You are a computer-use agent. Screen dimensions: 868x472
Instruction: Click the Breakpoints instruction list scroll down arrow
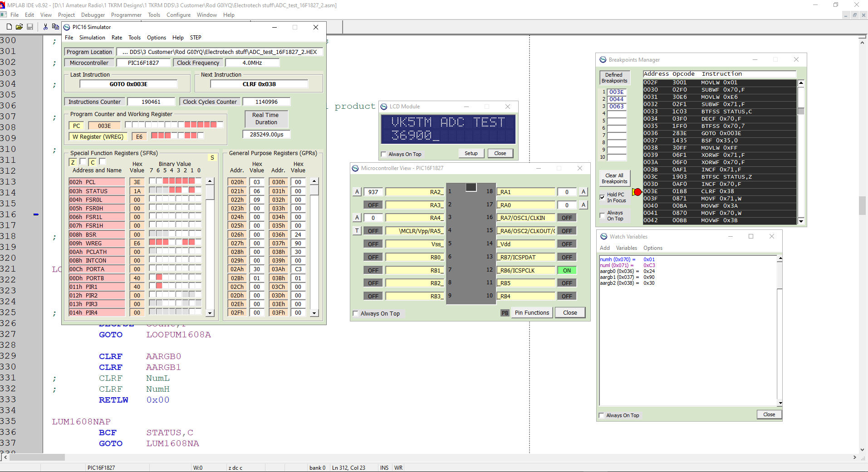[x=801, y=221]
